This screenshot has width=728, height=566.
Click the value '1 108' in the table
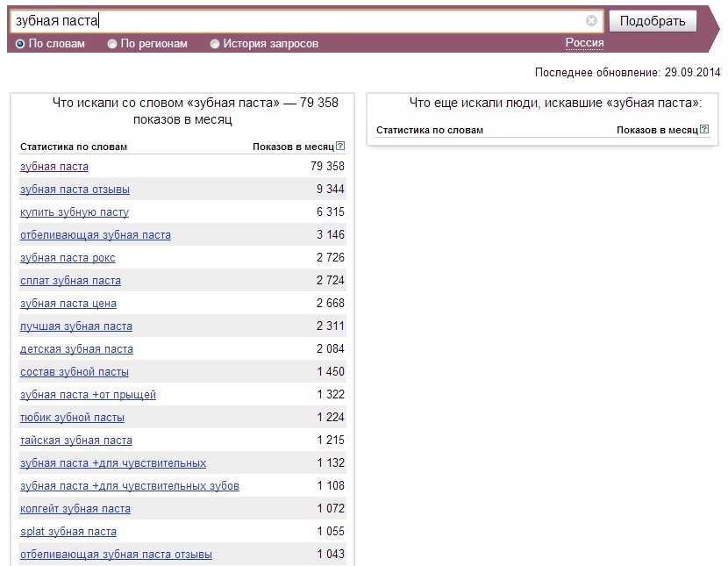click(331, 484)
